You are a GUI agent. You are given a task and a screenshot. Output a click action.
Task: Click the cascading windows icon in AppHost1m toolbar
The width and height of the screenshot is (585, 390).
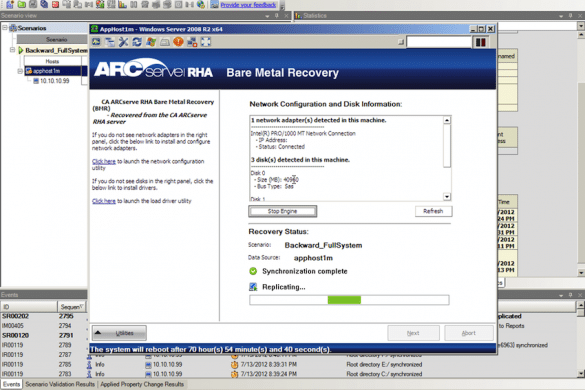(110, 42)
